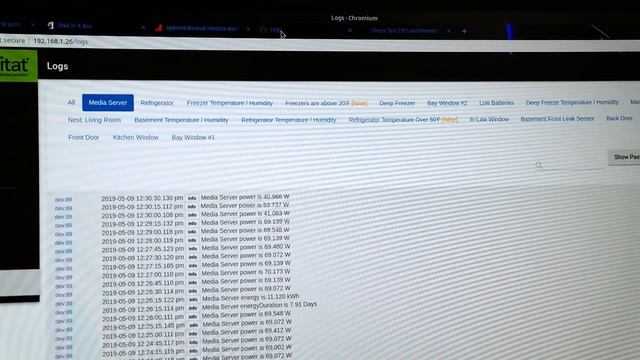The image size is (640, 360).
Task: Filter logs by Freezers are above 20°F
Action: [326, 103]
